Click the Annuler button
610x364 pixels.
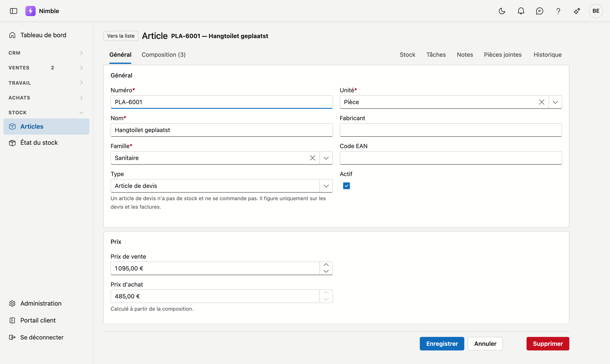click(485, 344)
